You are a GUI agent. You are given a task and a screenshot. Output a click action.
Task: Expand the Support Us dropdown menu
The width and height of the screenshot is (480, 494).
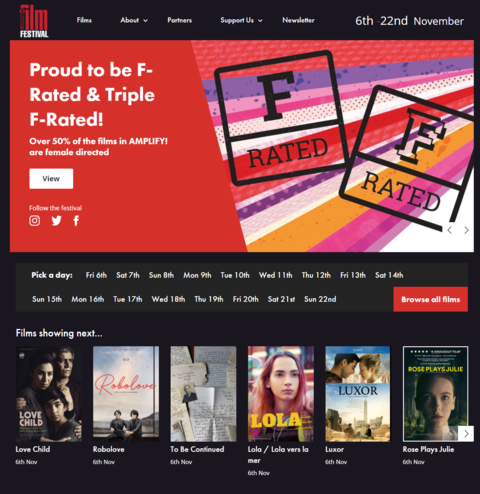(x=241, y=20)
